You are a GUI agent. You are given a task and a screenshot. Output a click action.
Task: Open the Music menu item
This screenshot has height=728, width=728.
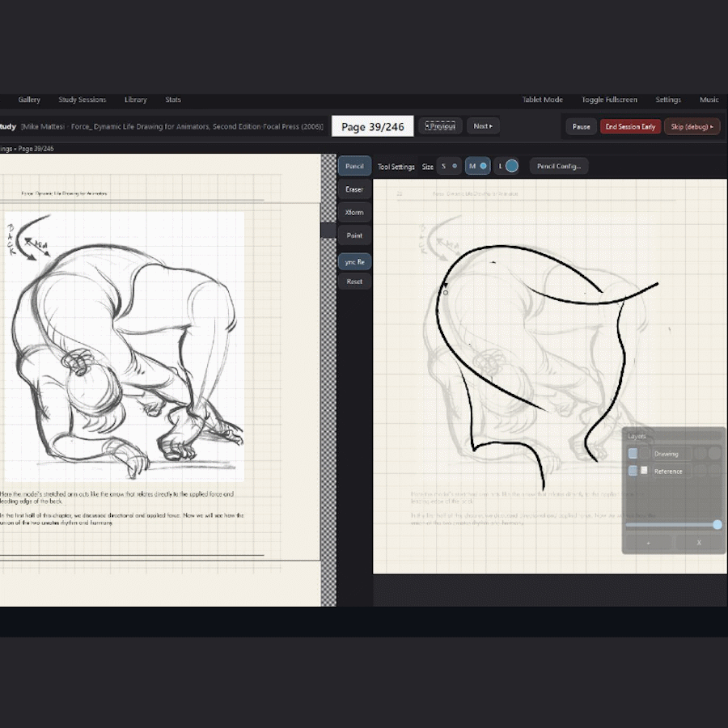[709, 99]
